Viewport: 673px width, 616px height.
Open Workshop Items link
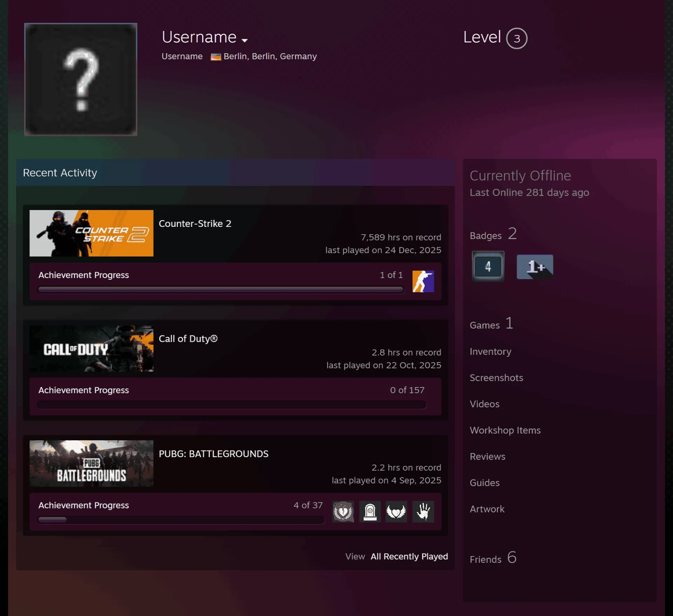(x=505, y=430)
